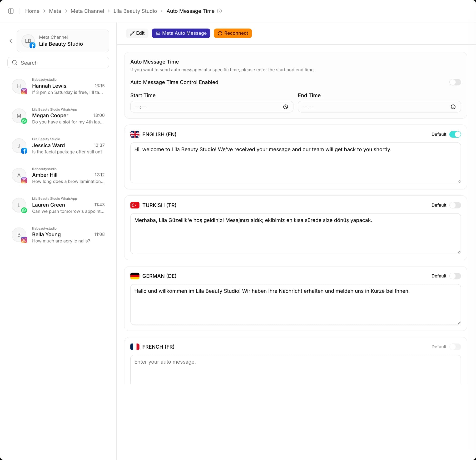
Task: Click the 12:12 timestamp for Amber Hill
Action: click(99, 175)
